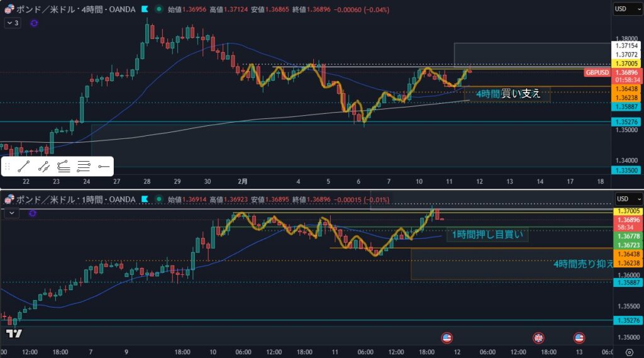The image size is (644, 358).
Task: Expand collapsed indicator legend on 1-hour chart
Action: click(x=12, y=213)
